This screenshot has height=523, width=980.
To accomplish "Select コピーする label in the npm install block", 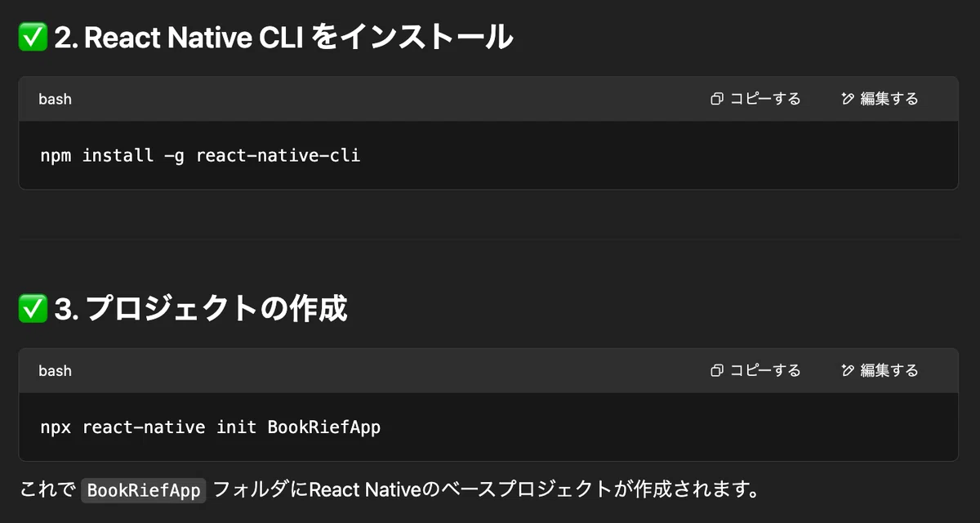I will tap(765, 99).
